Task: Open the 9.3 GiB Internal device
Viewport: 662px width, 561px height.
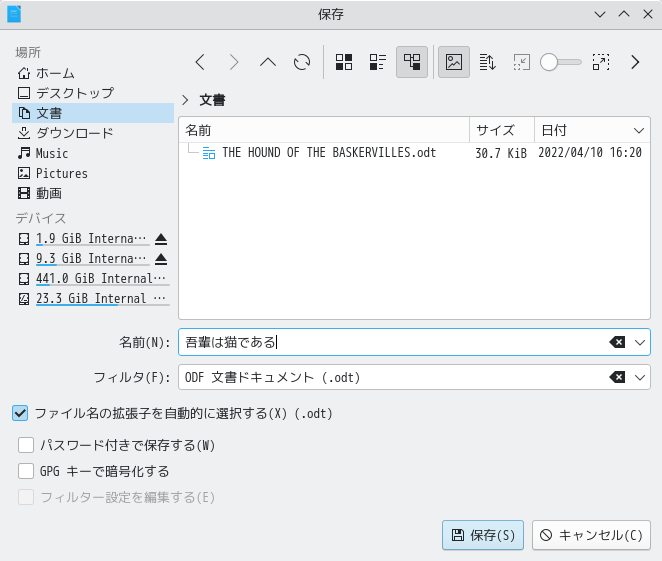Action: [x=84, y=259]
